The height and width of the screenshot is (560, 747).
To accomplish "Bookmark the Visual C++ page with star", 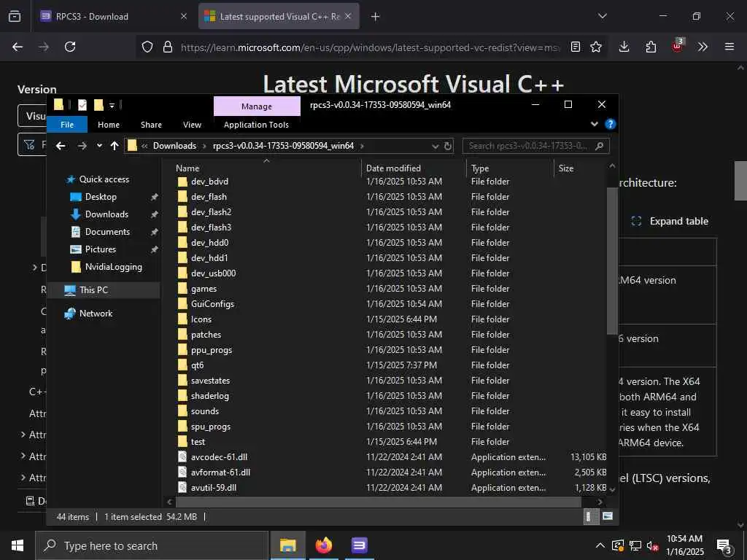I will pyautogui.click(x=596, y=47).
